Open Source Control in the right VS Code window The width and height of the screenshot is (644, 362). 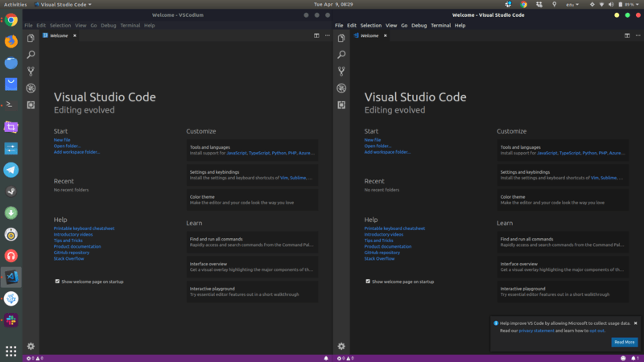click(x=341, y=71)
